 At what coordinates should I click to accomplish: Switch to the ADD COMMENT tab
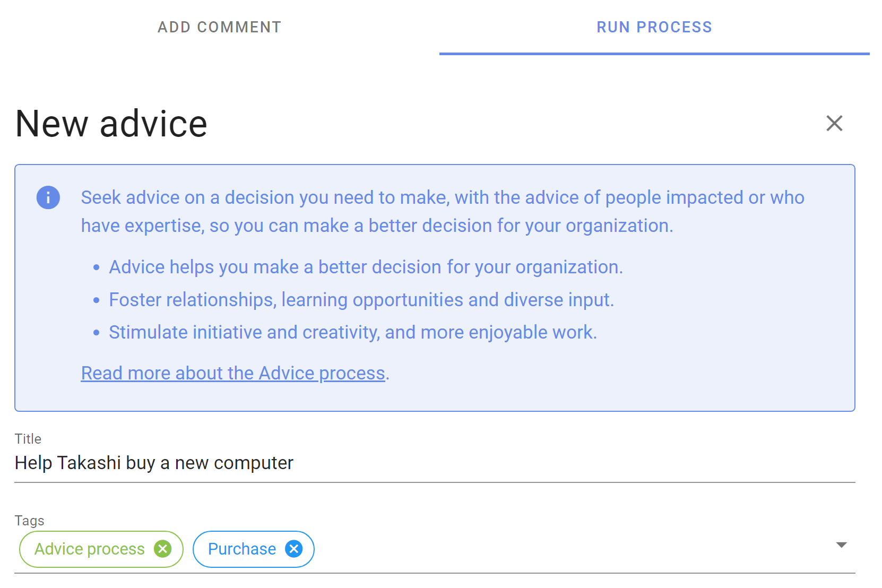[x=220, y=27]
